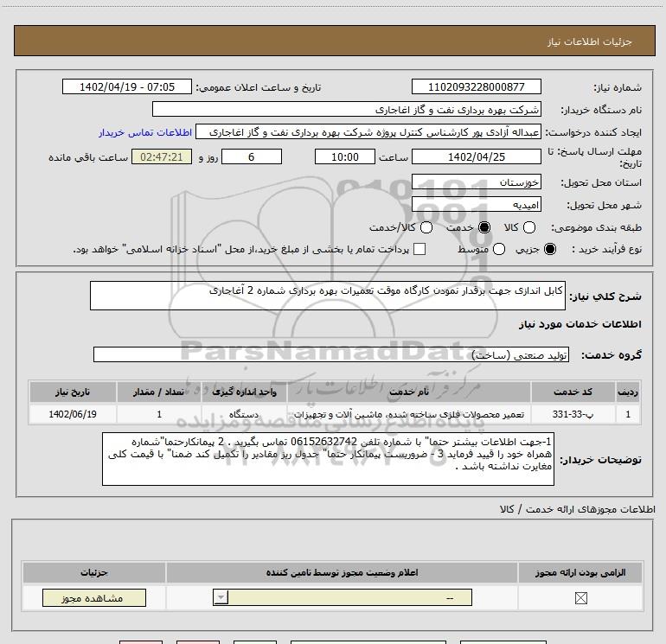666x644 pixels.
Task: Click the اطلاعات خدمات مورد نیاز section heading
Action: click(580, 324)
